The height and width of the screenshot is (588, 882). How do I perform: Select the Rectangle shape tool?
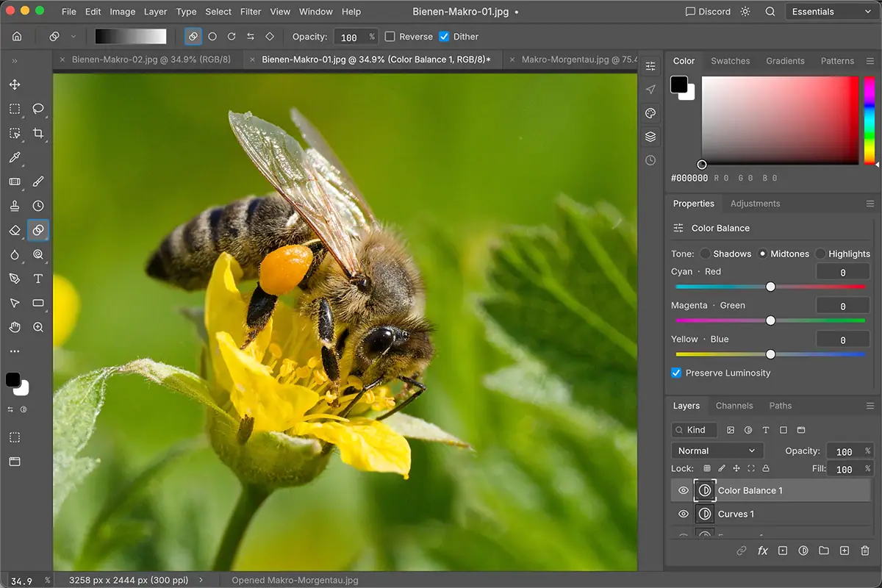[38, 303]
